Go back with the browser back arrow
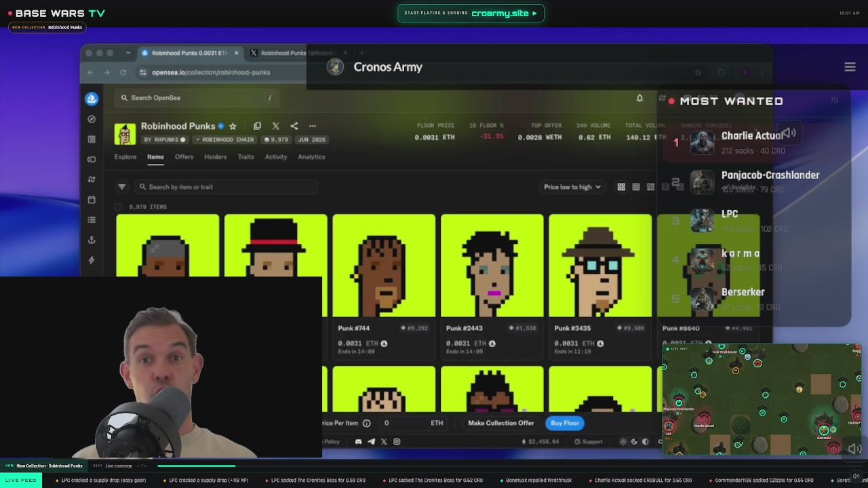The width and height of the screenshot is (868, 488). coord(90,73)
